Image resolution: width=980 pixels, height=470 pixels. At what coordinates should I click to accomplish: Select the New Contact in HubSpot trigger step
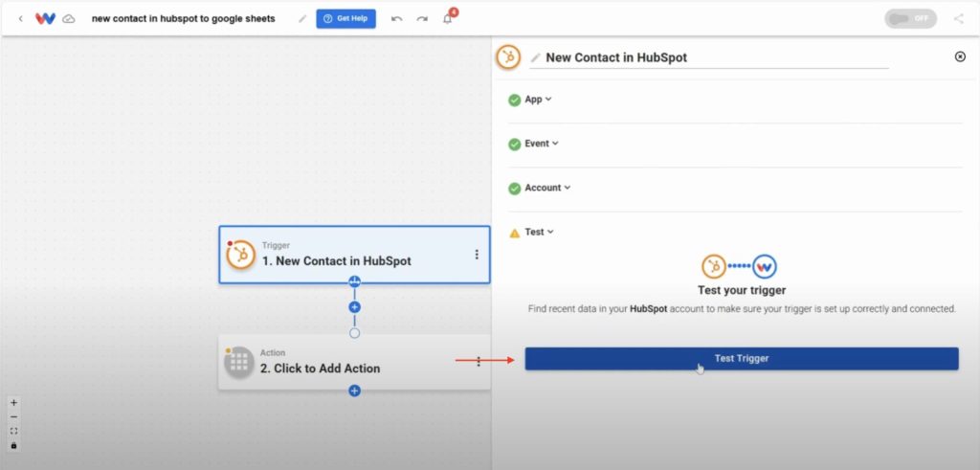point(354,255)
